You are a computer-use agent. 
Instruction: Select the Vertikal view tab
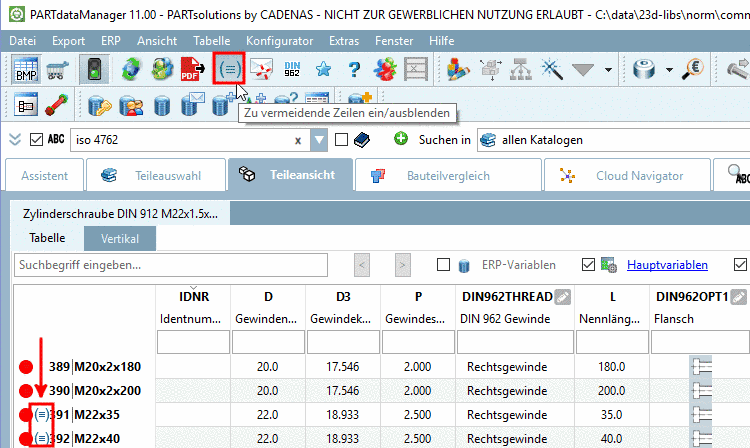click(x=120, y=239)
